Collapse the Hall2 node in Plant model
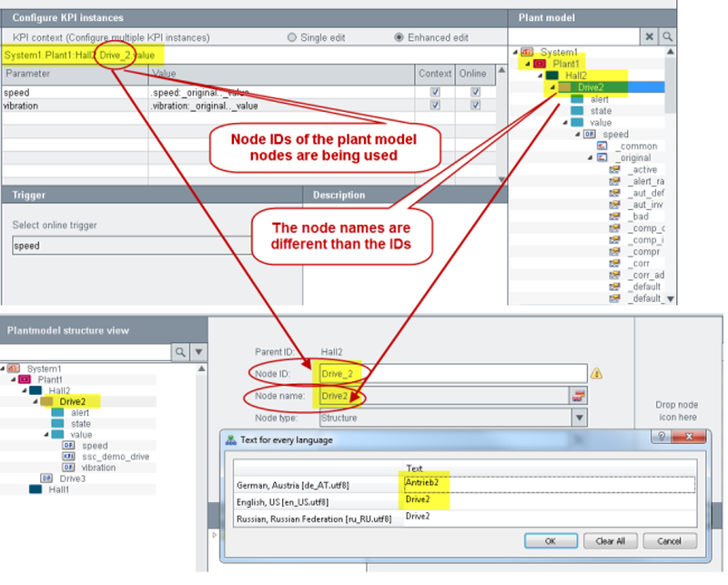Image resolution: width=728 pixels, height=585 pixels. tap(541, 76)
